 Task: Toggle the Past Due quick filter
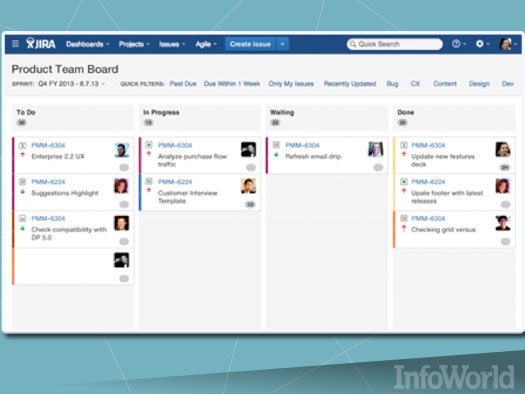coord(183,84)
